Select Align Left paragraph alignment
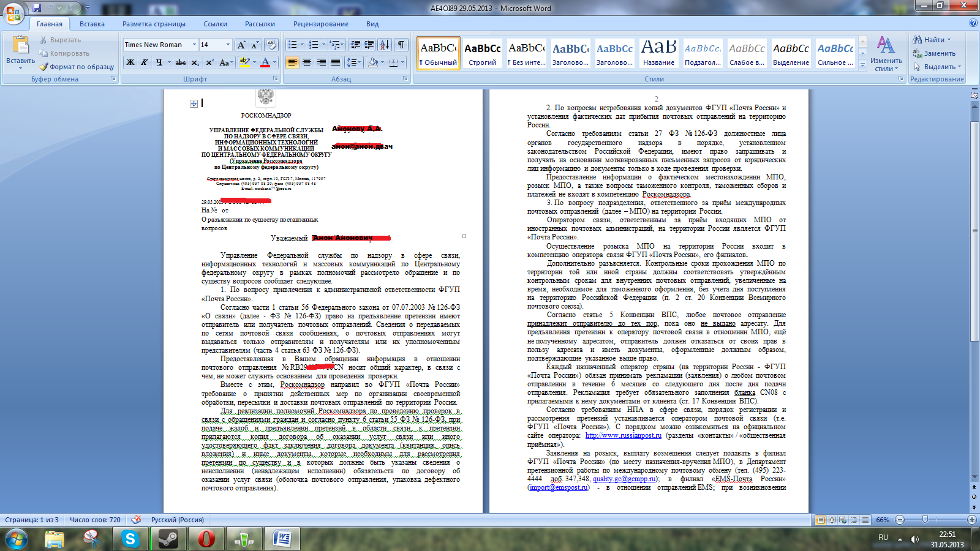 pos(293,62)
